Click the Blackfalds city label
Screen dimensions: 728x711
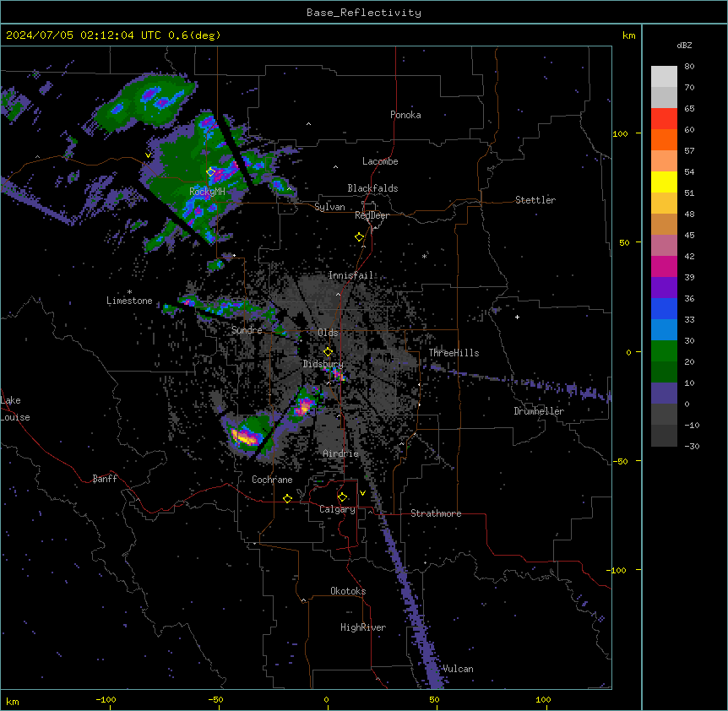click(372, 188)
